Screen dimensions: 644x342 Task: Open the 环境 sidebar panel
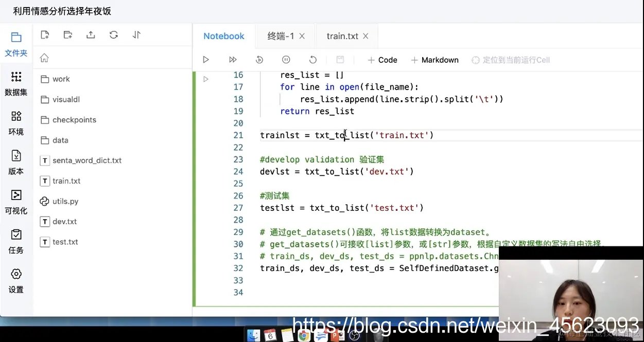click(16, 123)
